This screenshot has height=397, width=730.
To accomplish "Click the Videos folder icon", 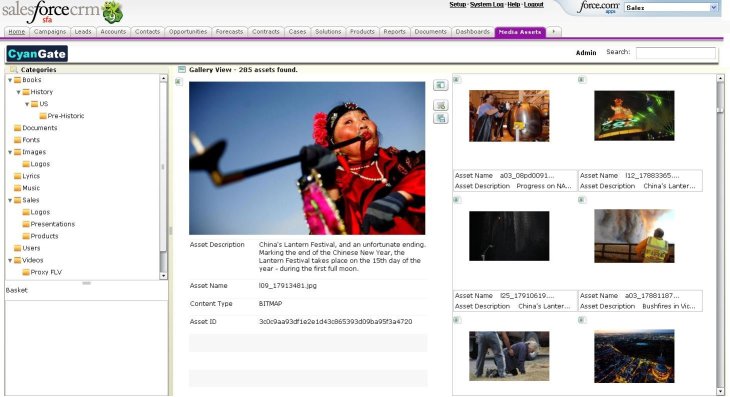I will pos(18,261).
